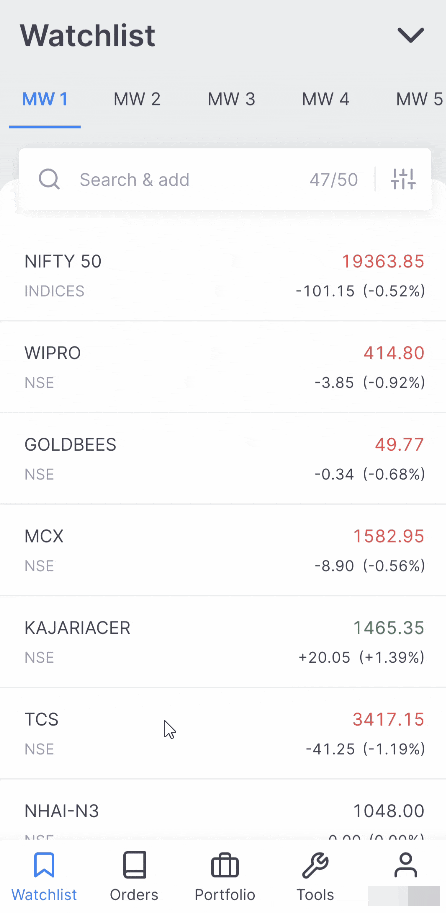The height and width of the screenshot is (913, 446).
Task: Tap the MCX stock entry
Action: [x=223, y=550]
